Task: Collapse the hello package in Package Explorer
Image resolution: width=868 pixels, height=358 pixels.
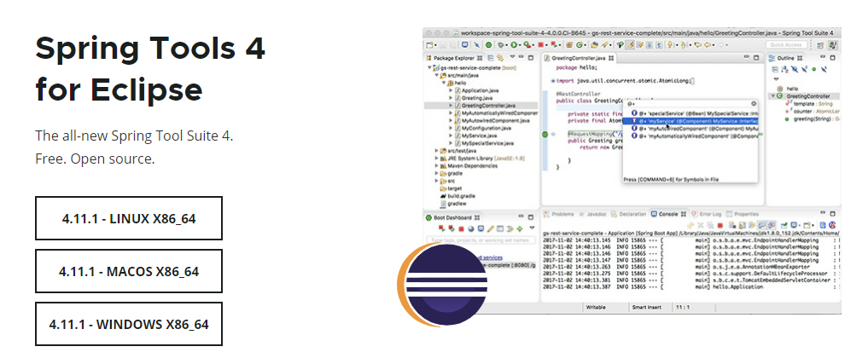Action: [x=444, y=83]
